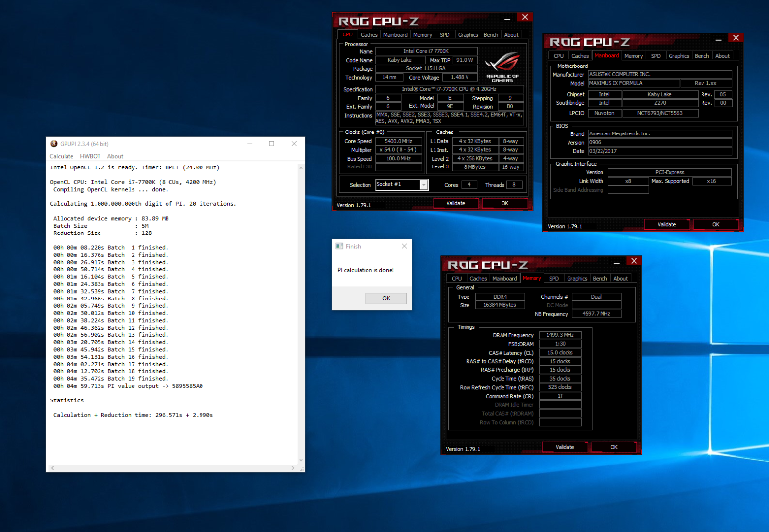Click GPUPI horizontal scrollbar right arrow
The image size is (769, 532).
tap(293, 468)
